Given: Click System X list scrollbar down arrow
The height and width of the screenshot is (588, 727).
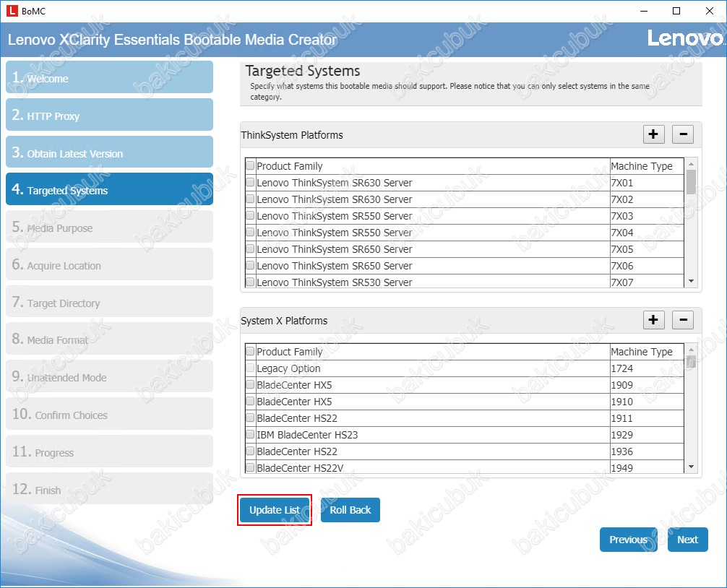Looking at the screenshot, I should tap(691, 467).
